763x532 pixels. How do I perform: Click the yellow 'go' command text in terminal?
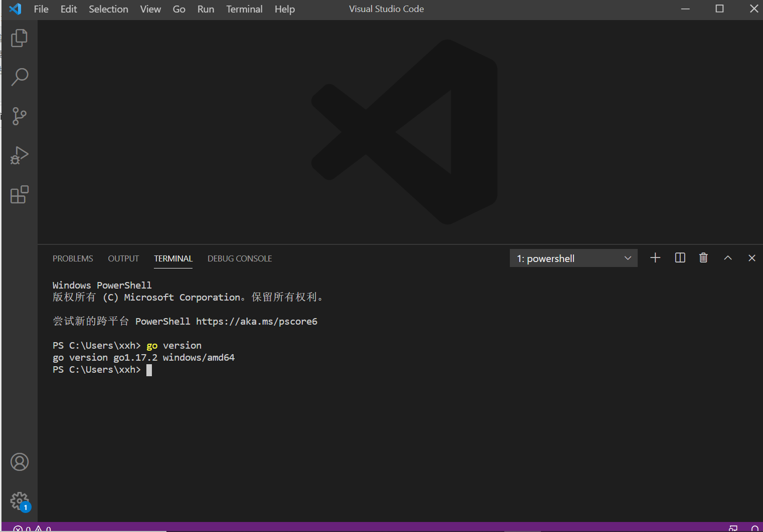[152, 346]
